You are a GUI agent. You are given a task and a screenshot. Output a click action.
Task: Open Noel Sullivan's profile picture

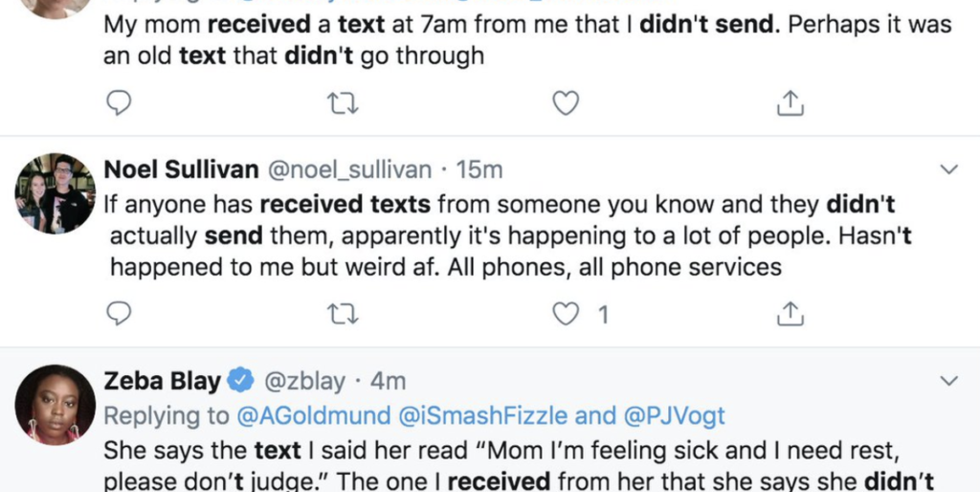click(55, 193)
